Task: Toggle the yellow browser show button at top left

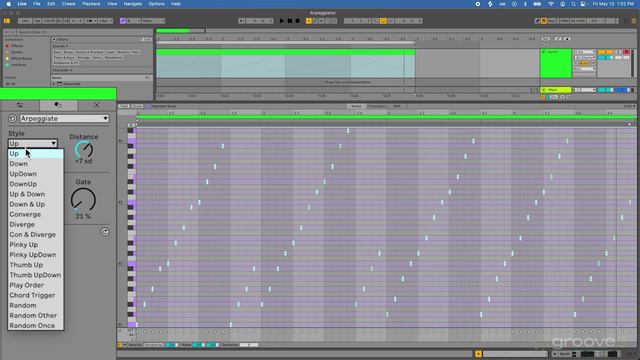Action: pyautogui.click(x=7, y=21)
